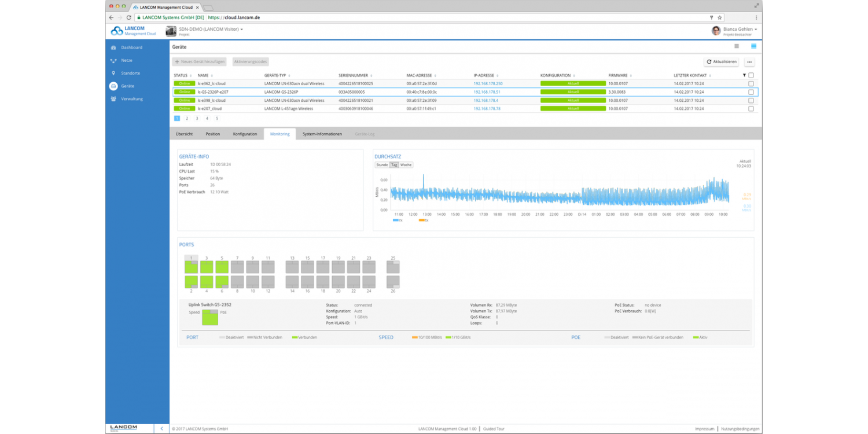Check the box for lc-GS-2326P-e207 row
Viewport: 868px width, 434px height.
(x=751, y=92)
